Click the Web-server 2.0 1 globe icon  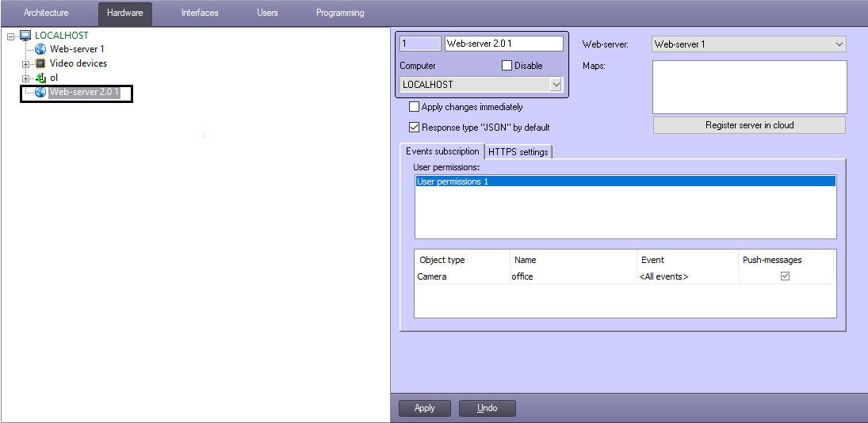click(x=40, y=93)
